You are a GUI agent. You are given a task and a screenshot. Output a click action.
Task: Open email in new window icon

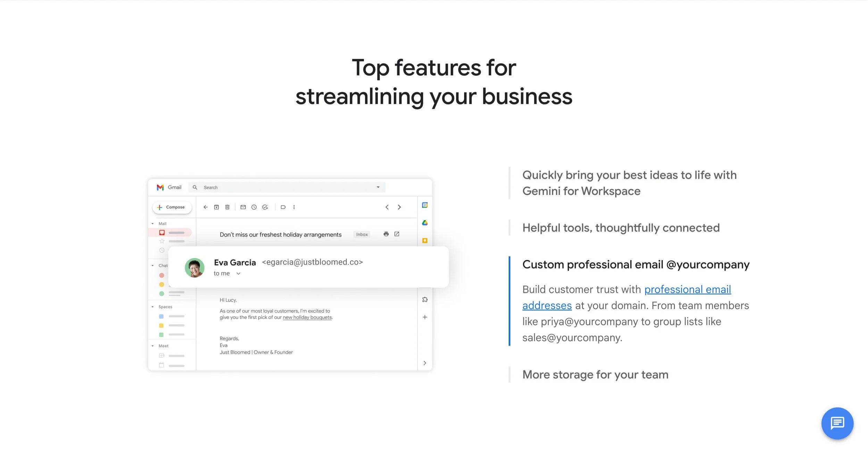click(x=397, y=234)
